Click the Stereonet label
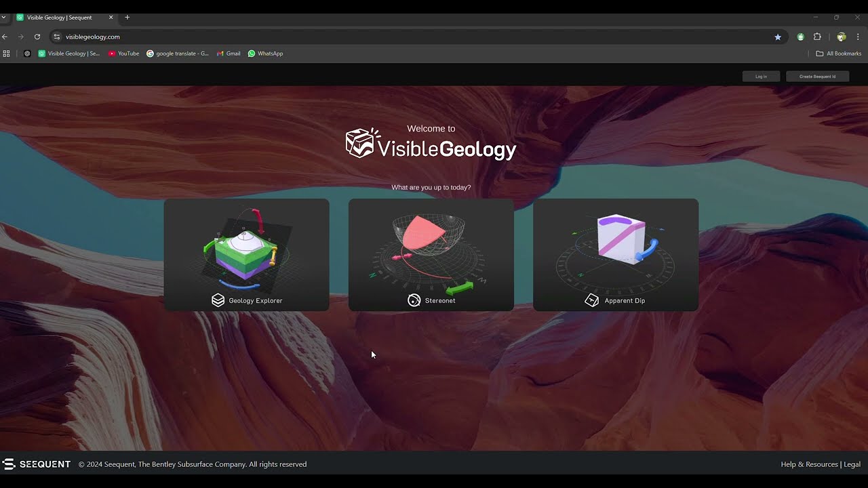 coord(440,300)
